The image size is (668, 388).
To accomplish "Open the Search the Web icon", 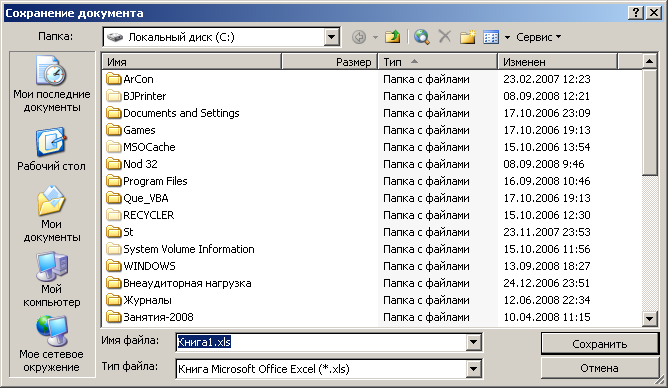I will point(422,37).
